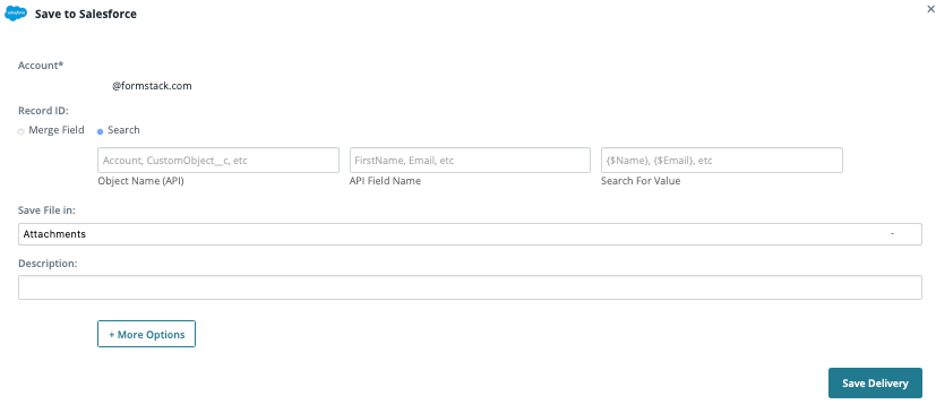Click the Save File in label
Viewport: 936px width, 414px height.
(47, 210)
